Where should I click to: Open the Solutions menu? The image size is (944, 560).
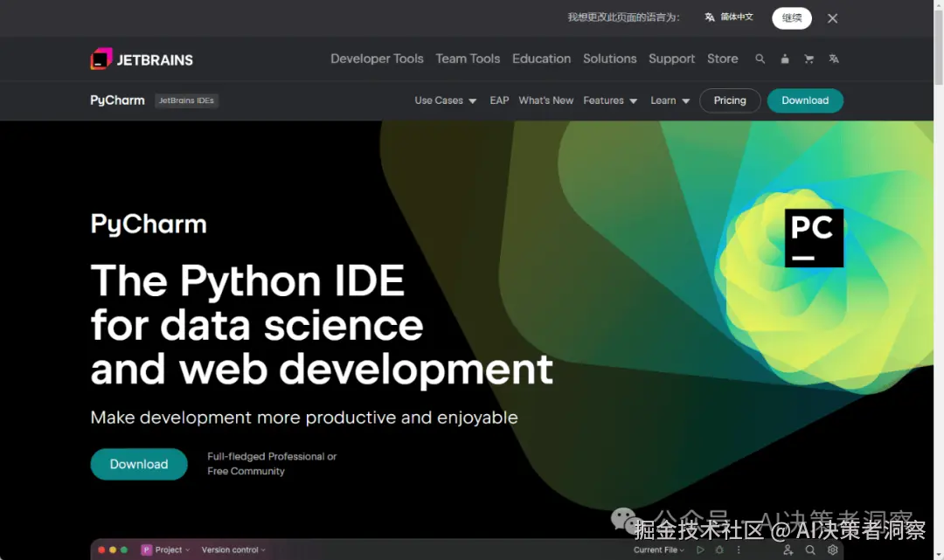pyautogui.click(x=609, y=59)
